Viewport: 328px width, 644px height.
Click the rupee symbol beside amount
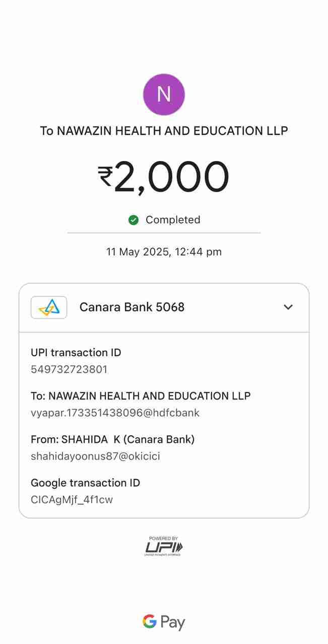(x=105, y=177)
